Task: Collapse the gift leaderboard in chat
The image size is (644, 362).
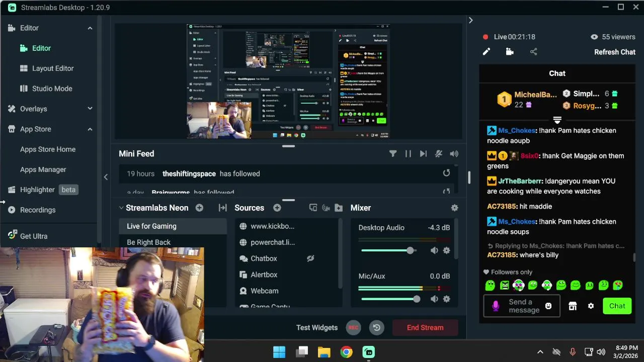Action: pyautogui.click(x=557, y=120)
